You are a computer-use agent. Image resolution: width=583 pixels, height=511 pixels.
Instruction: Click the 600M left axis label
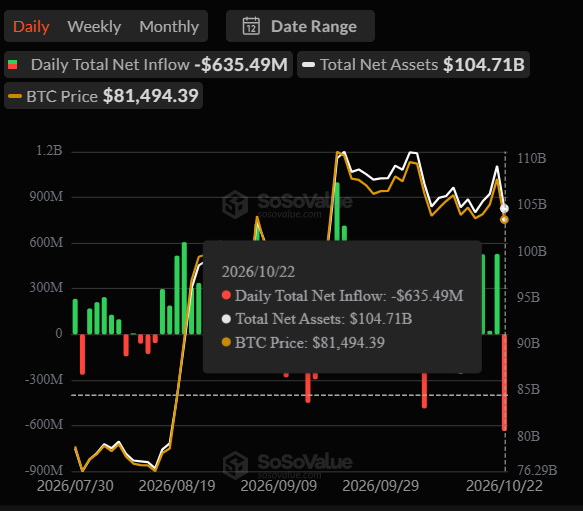pos(46,242)
